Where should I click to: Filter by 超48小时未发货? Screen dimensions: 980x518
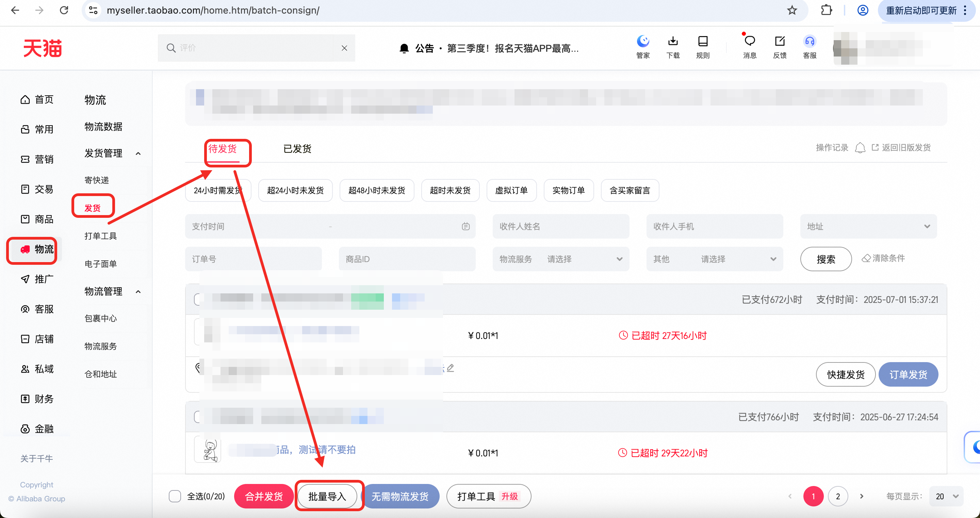377,190
